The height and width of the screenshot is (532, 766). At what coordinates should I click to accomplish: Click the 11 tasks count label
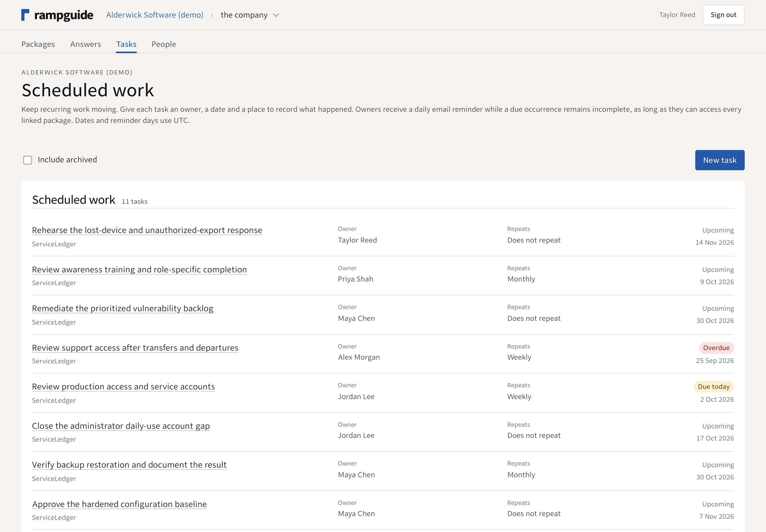click(x=134, y=201)
